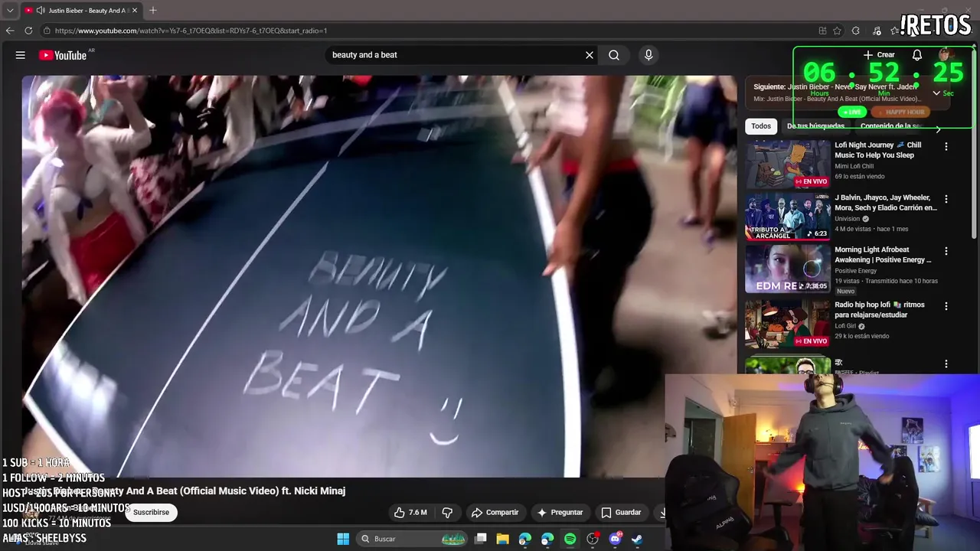Image resolution: width=980 pixels, height=551 pixels.
Task: Open OBS Studio from the taskbar
Action: pos(592,539)
